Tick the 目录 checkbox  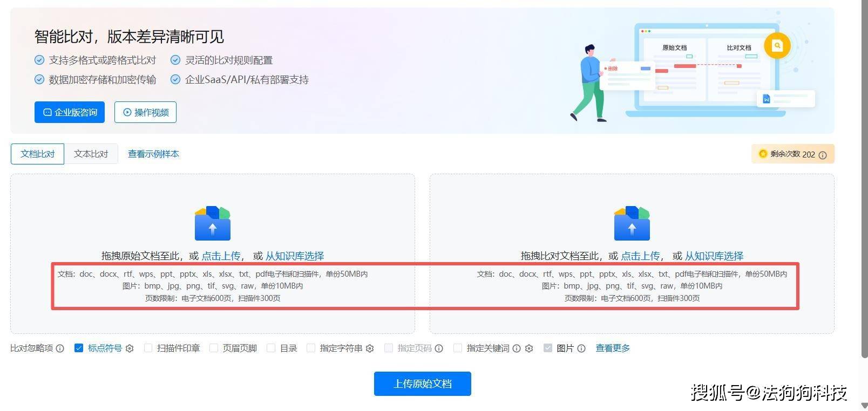coord(271,348)
